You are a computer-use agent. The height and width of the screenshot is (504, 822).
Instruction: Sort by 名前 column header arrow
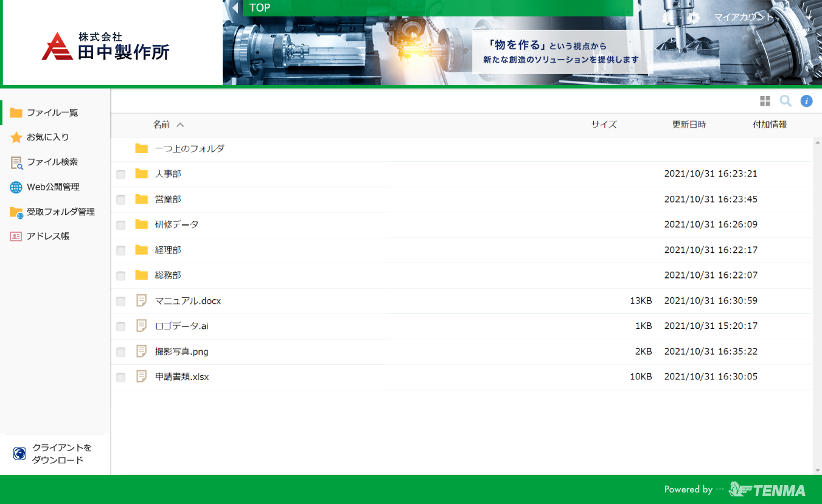(x=180, y=125)
